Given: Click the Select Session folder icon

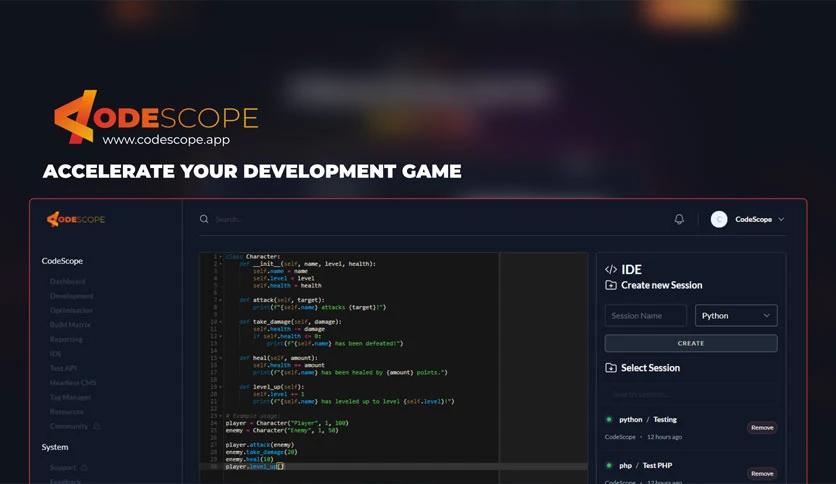Looking at the screenshot, I should [611, 368].
